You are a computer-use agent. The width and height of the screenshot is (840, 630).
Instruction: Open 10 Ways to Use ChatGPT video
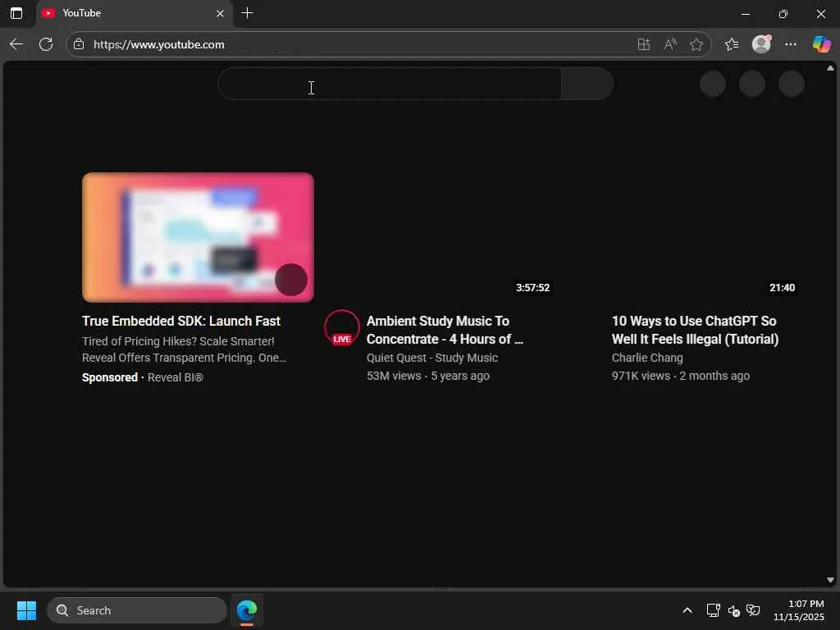pyautogui.click(x=695, y=330)
